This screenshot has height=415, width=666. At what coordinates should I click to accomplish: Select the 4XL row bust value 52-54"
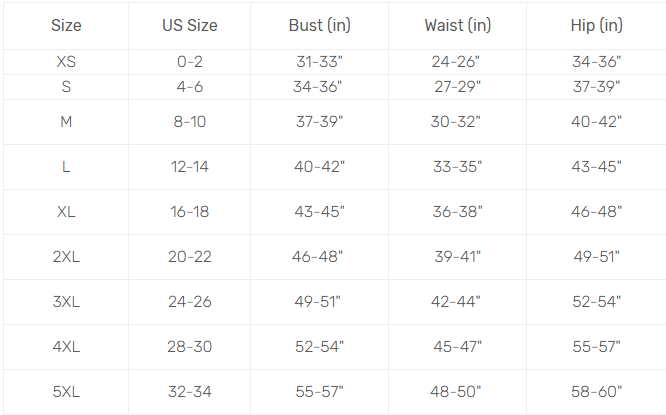(319, 347)
